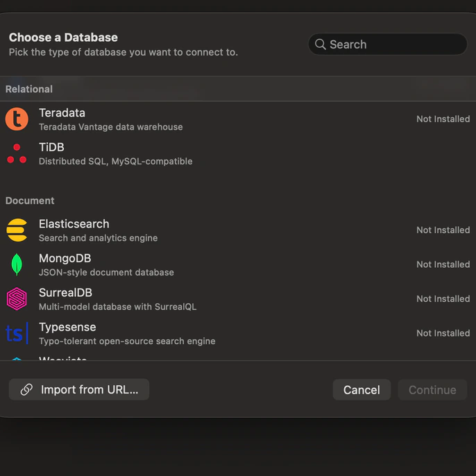The height and width of the screenshot is (476, 476).
Task: Select the TiDB database entry
Action: point(238,153)
